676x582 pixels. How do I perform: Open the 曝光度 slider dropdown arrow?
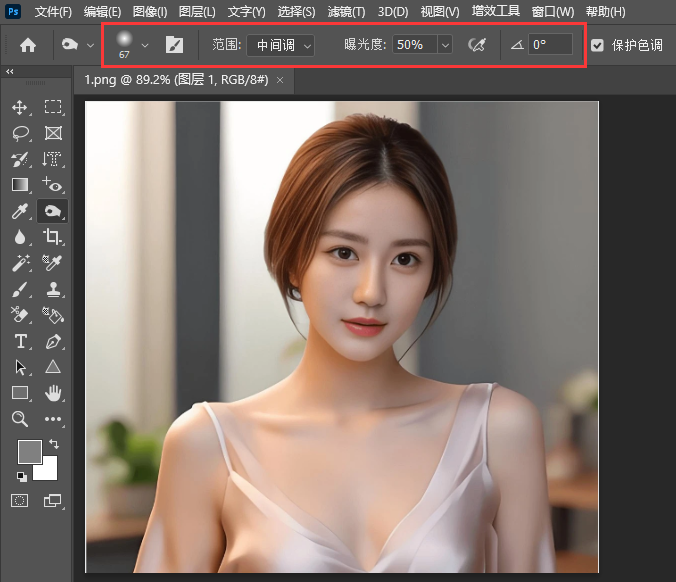coord(445,44)
